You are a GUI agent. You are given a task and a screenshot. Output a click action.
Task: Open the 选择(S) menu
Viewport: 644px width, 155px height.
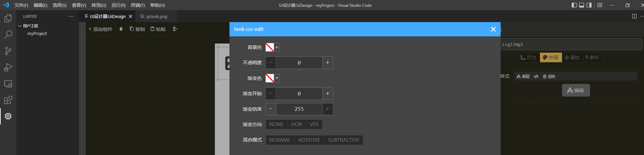pyautogui.click(x=60, y=5)
